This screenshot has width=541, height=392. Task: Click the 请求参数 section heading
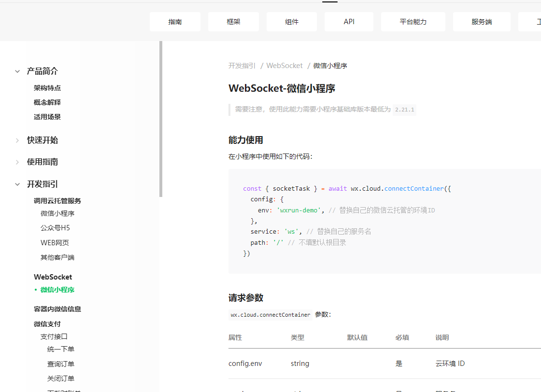coord(246,298)
